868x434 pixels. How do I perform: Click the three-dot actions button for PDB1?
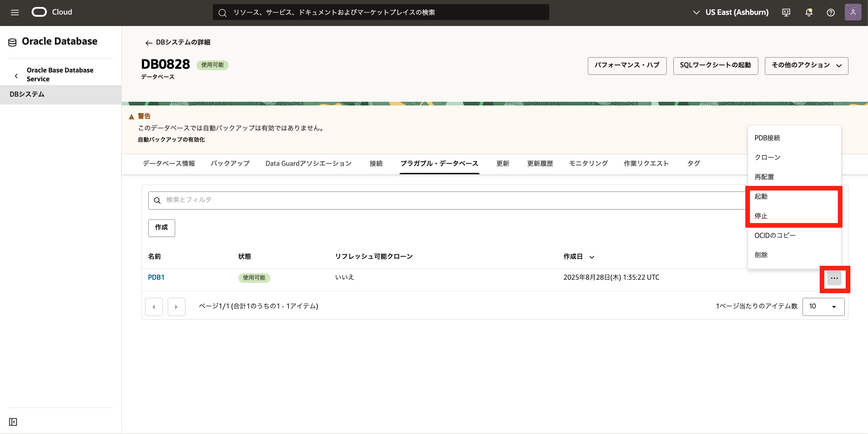[x=834, y=278]
